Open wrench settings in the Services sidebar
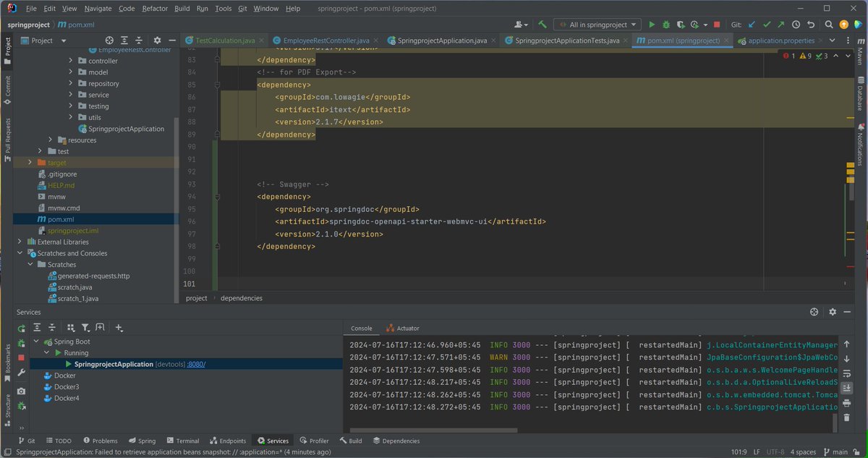This screenshot has height=458, width=868. (21, 373)
